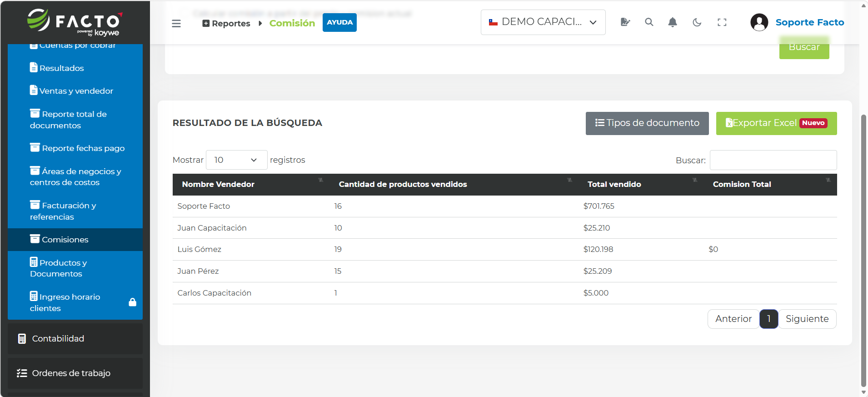868x397 pixels.
Task: Open Reporte fechas pago
Action: (x=75, y=148)
